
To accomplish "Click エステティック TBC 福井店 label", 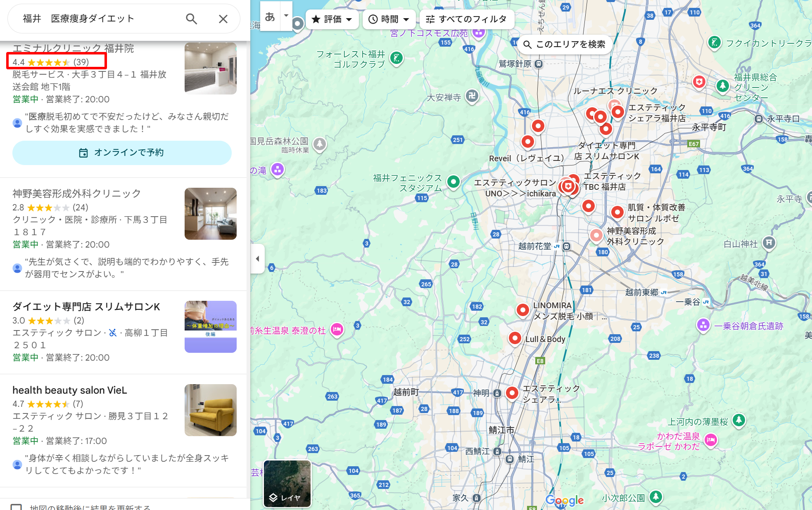I will 612,182.
